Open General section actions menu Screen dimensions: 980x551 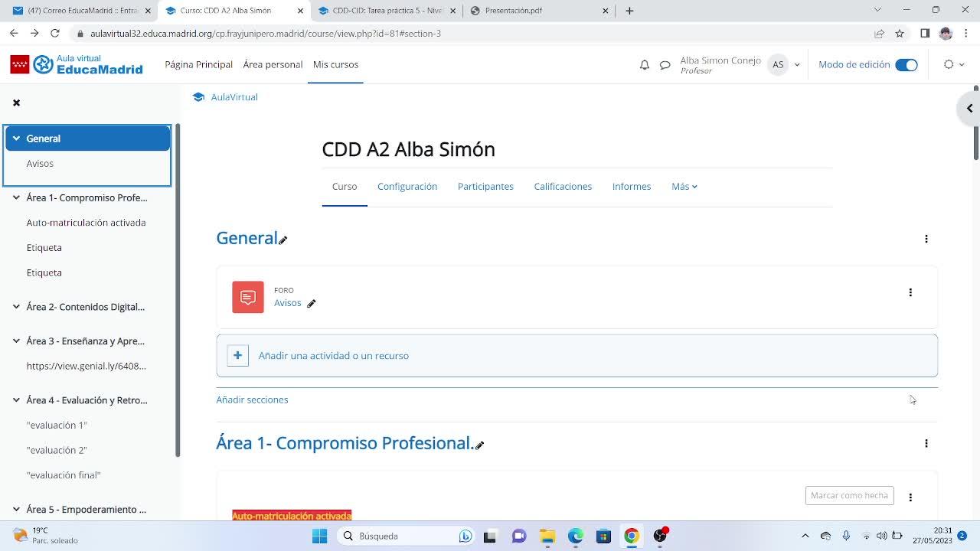(926, 239)
